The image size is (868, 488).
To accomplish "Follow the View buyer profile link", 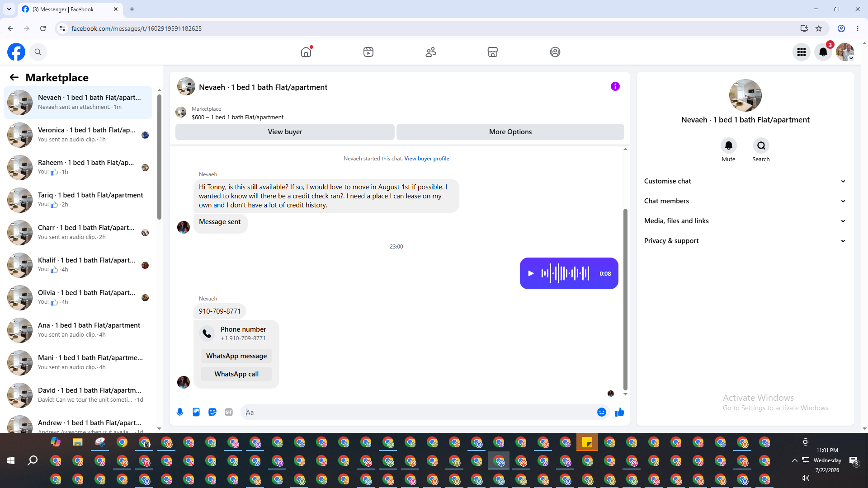I will (x=427, y=159).
